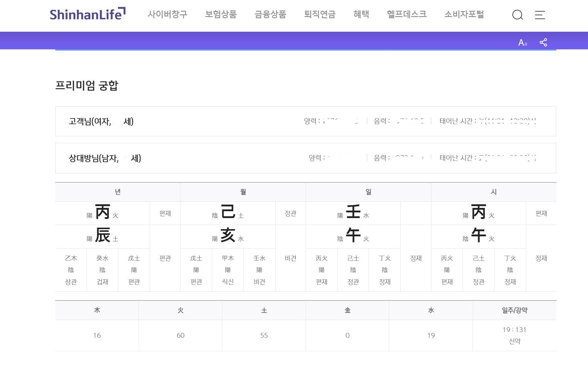Viewport: 588px width, 379px height.
Task: Open the 헬프데스크 section
Action: (406, 15)
